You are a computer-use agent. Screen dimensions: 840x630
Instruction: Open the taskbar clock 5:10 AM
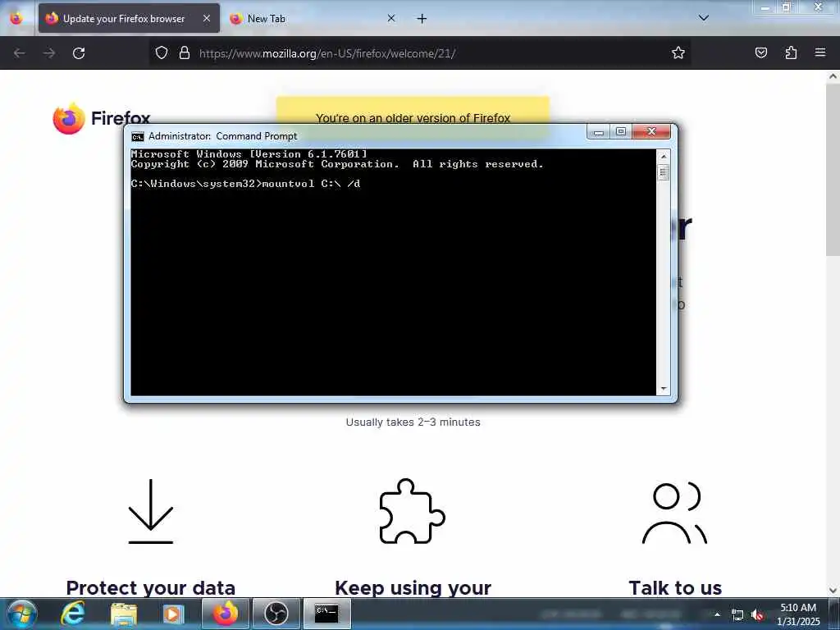point(798,614)
